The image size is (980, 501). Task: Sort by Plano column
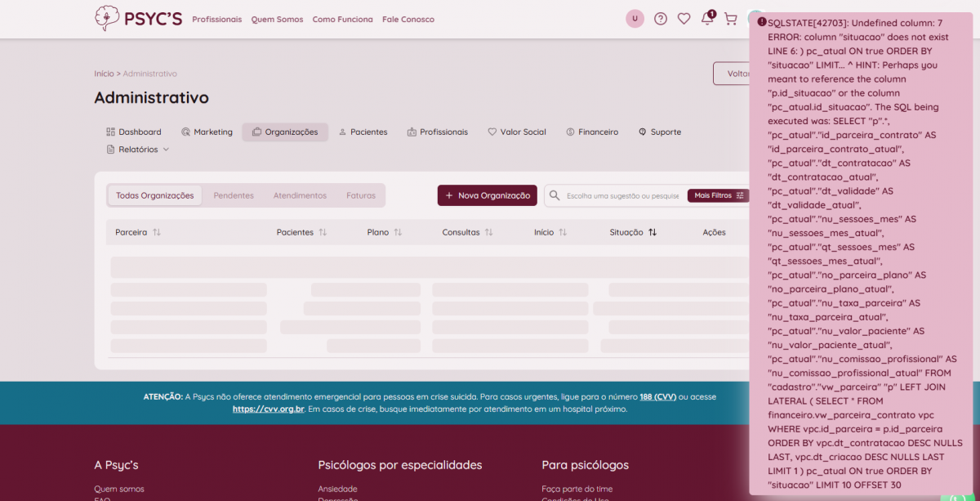385,232
